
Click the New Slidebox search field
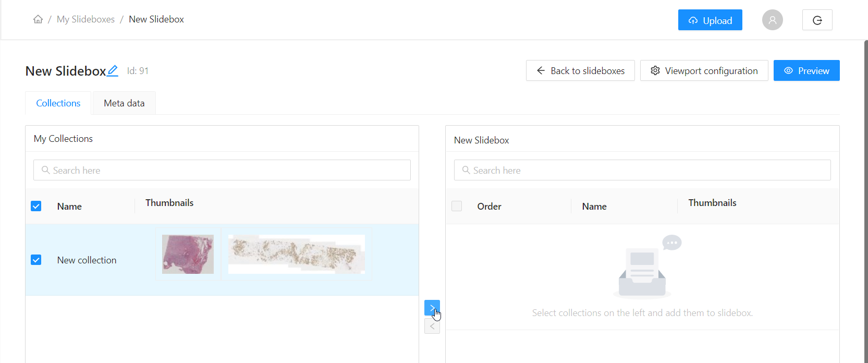pyautogui.click(x=642, y=170)
